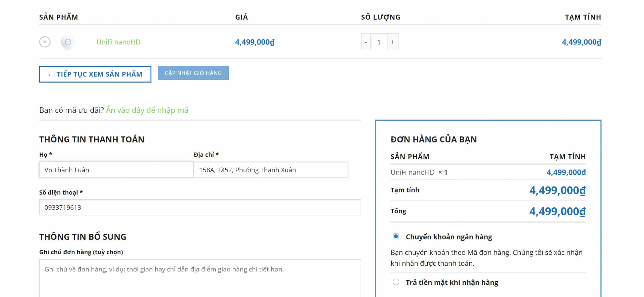Decrease quantity with minus button
Screen dimensions: 644x297
click(x=366, y=42)
